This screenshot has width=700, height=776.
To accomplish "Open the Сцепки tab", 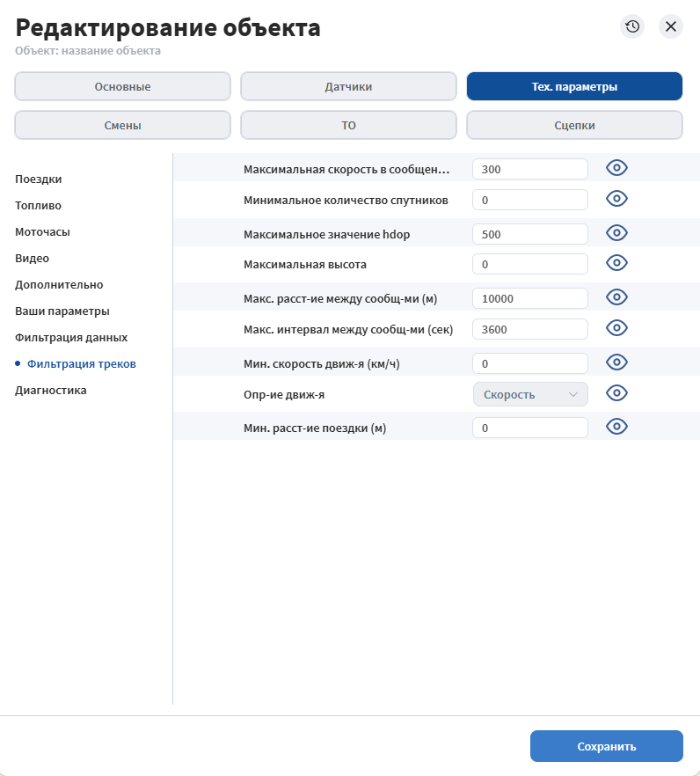I will (x=574, y=125).
